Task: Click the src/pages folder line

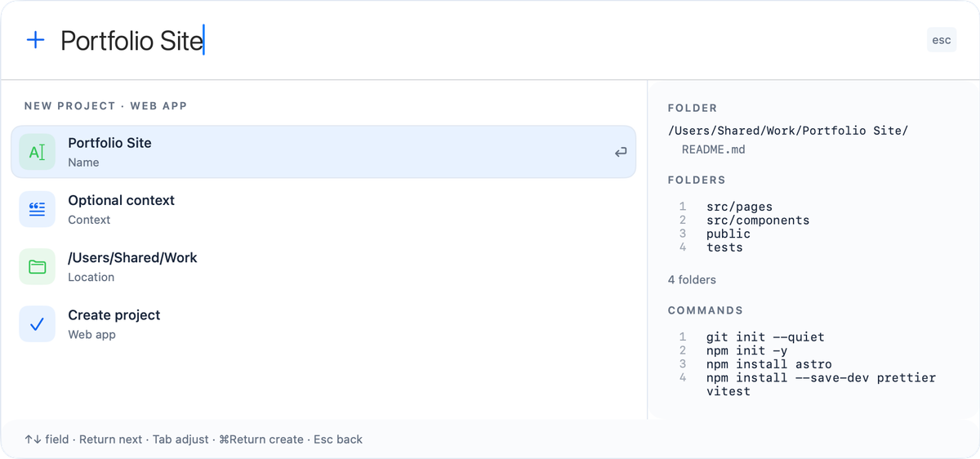Action: 739,207
